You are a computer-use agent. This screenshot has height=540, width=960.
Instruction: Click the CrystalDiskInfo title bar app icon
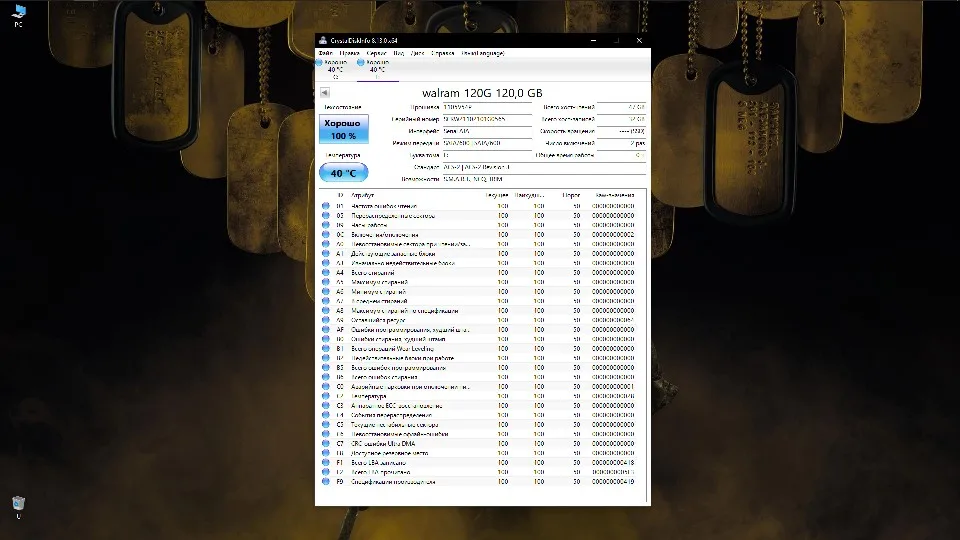tap(323, 40)
